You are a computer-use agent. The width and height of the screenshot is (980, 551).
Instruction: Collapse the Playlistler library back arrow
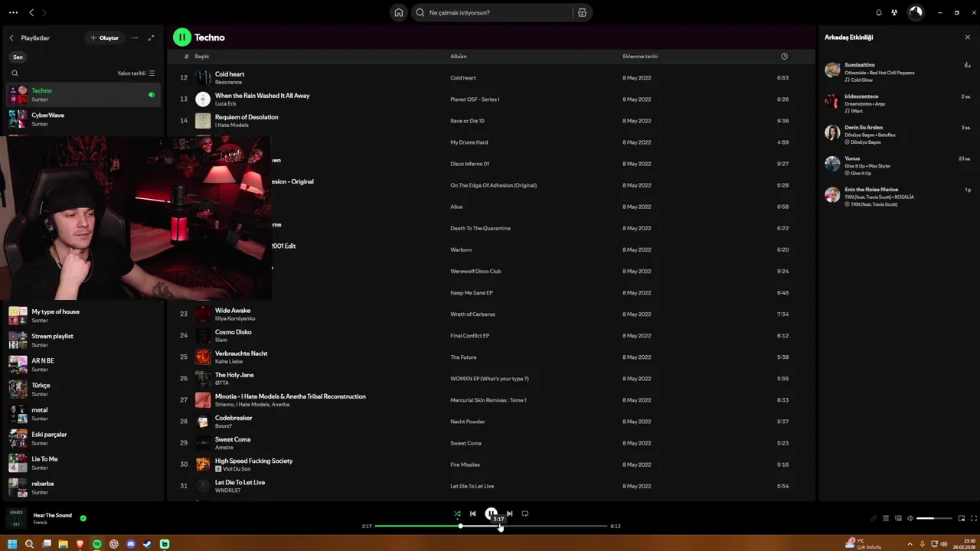[x=11, y=37]
